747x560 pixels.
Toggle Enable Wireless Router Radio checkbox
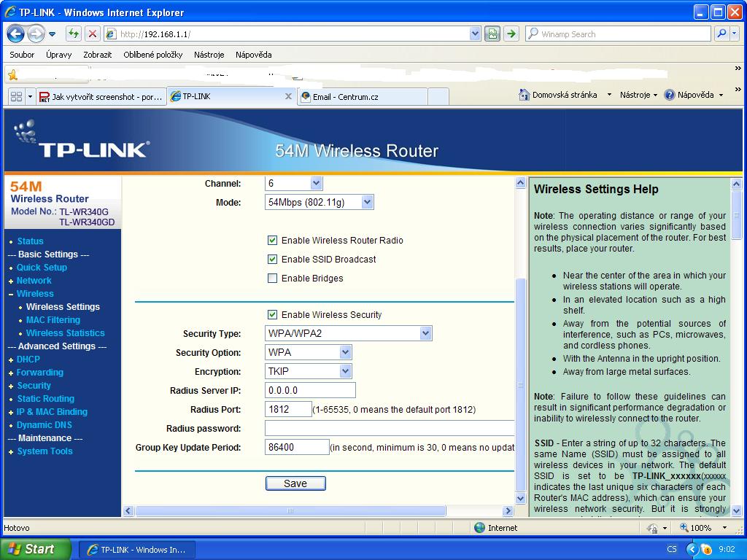pyautogui.click(x=272, y=241)
